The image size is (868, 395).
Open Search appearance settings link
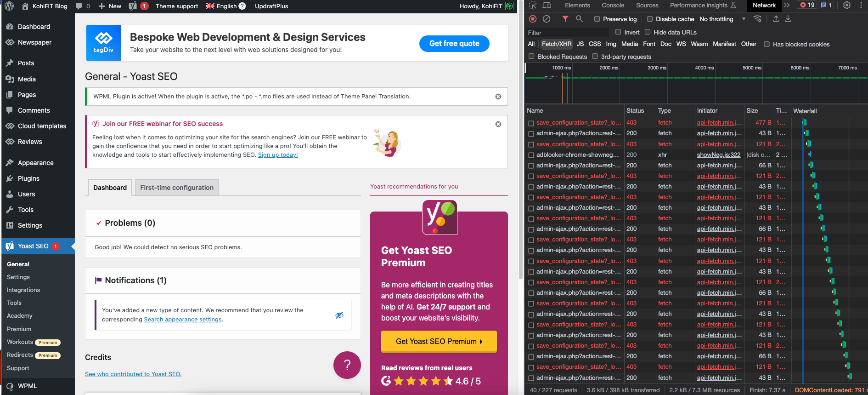coord(183,320)
